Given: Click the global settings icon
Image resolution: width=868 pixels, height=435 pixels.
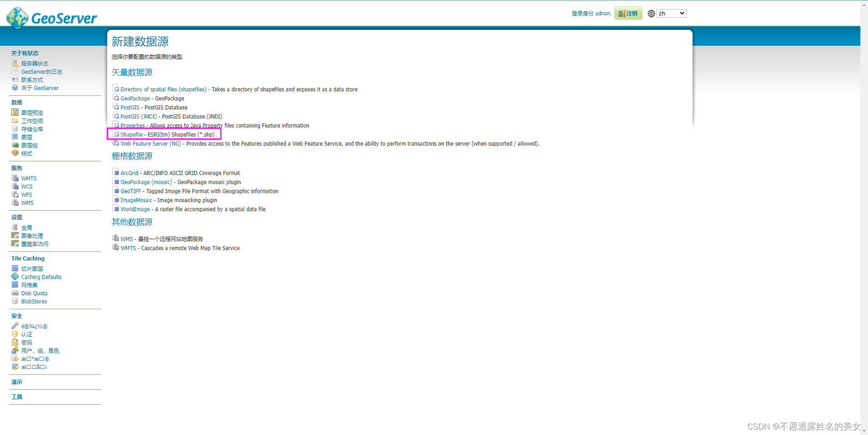Looking at the screenshot, I should 15,227.
